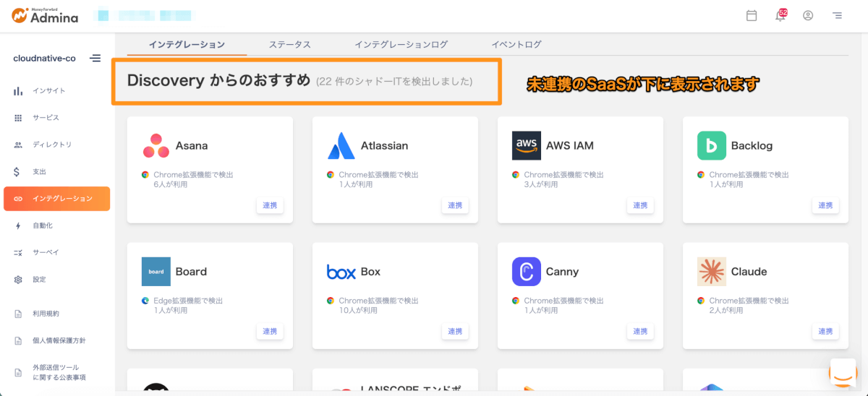Open 設定 in the sidebar

pyautogui.click(x=56, y=280)
